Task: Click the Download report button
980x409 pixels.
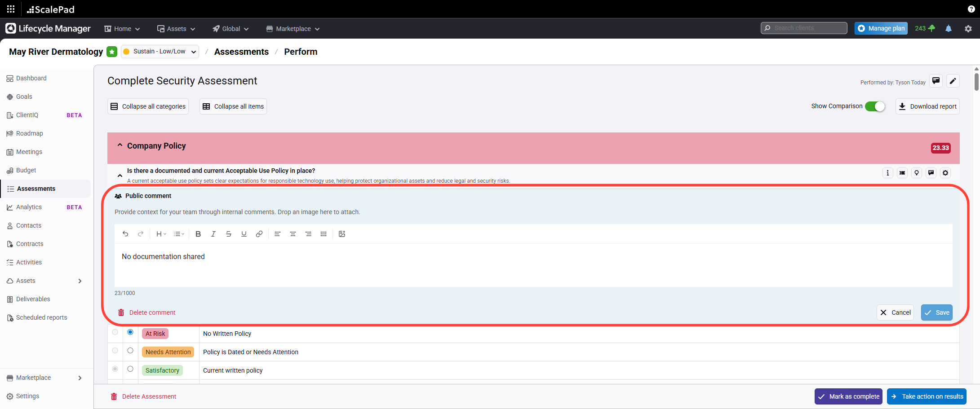Action: (x=927, y=106)
